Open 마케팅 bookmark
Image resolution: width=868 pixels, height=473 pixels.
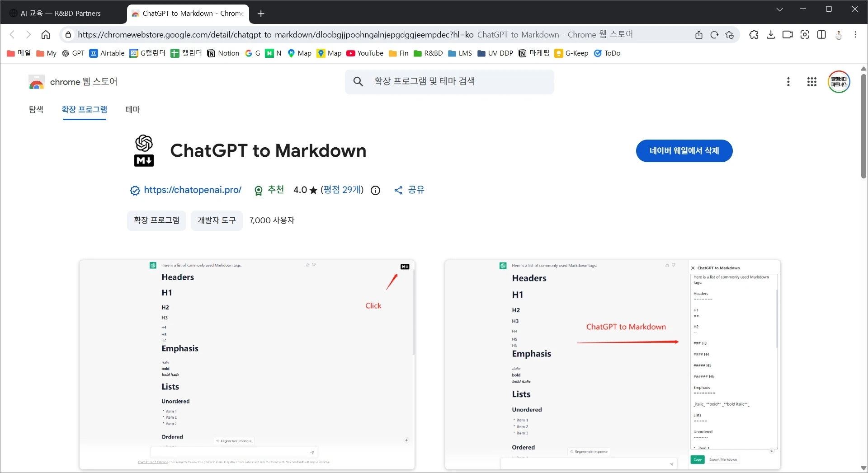[534, 53]
